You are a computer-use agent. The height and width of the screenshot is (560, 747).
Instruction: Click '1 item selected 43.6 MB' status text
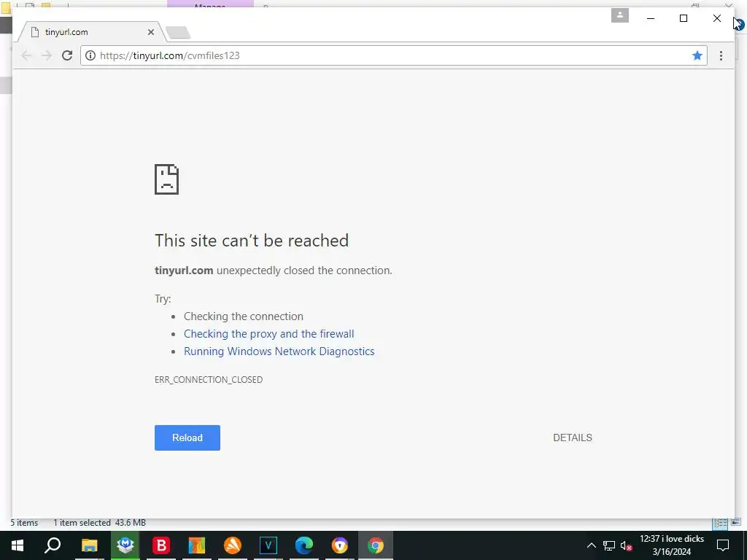pyautogui.click(x=99, y=523)
